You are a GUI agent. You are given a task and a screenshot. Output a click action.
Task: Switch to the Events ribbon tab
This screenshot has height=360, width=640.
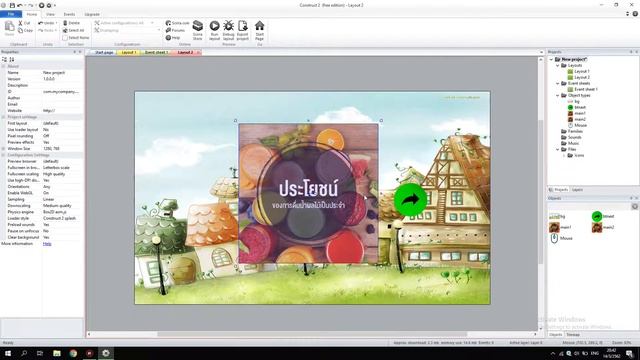[x=69, y=14]
